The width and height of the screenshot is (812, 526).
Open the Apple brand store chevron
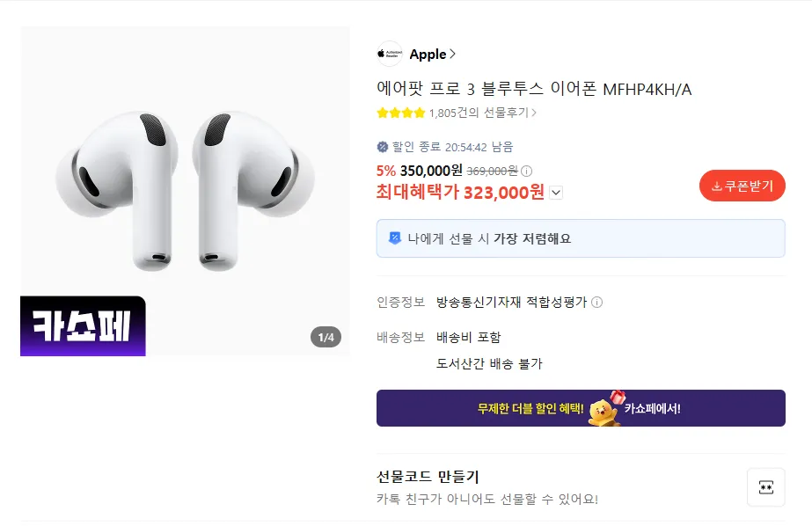pos(452,54)
